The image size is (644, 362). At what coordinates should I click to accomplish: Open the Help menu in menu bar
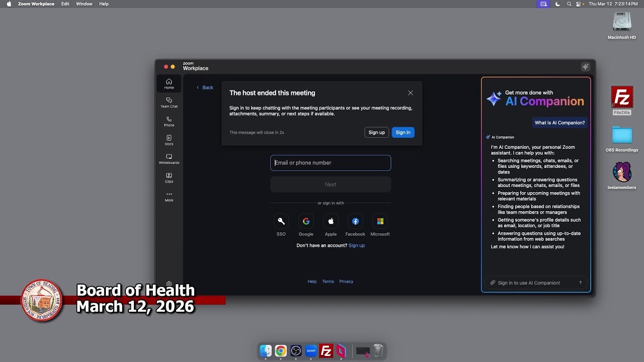tap(104, 4)
